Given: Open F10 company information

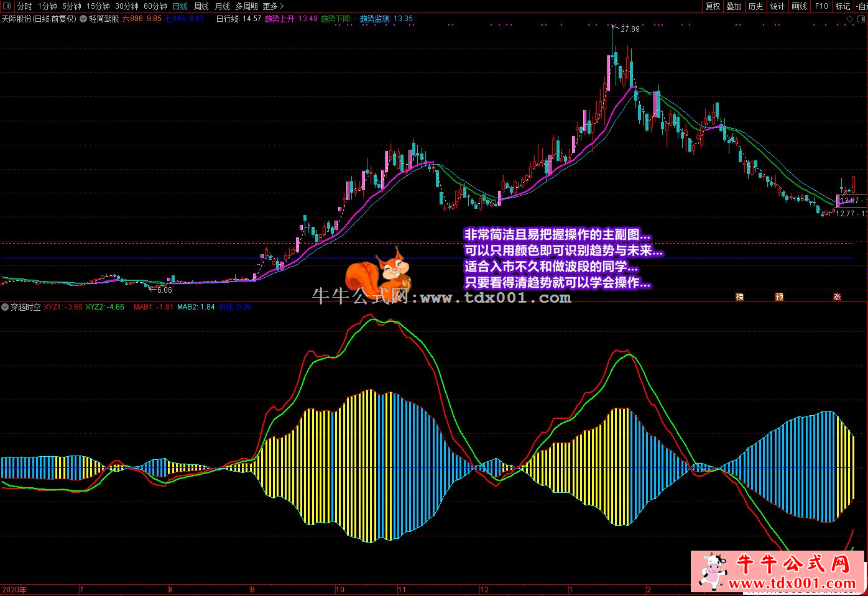Looking at the screenshot, I should click(x=821, y=6).
